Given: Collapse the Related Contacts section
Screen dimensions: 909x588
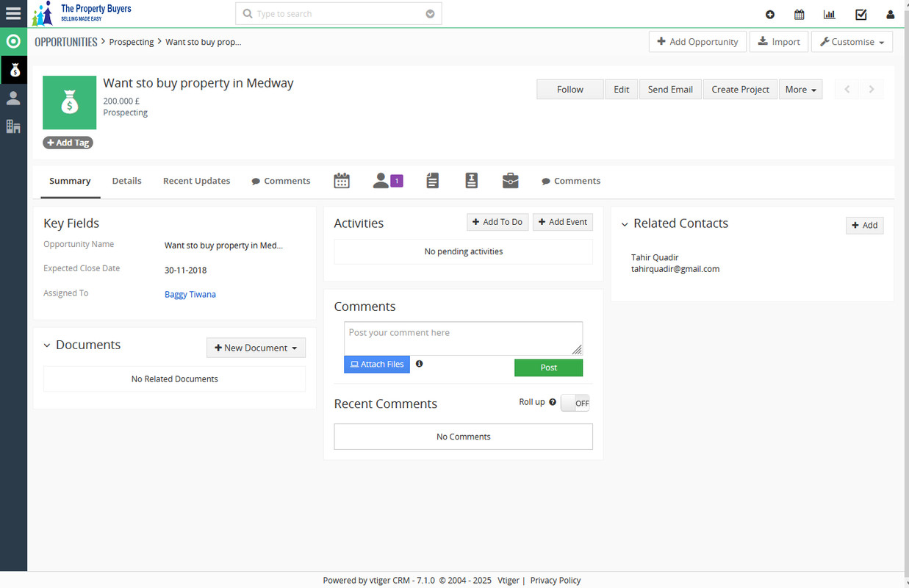Looking at the screenshot, I should [625, 224].
